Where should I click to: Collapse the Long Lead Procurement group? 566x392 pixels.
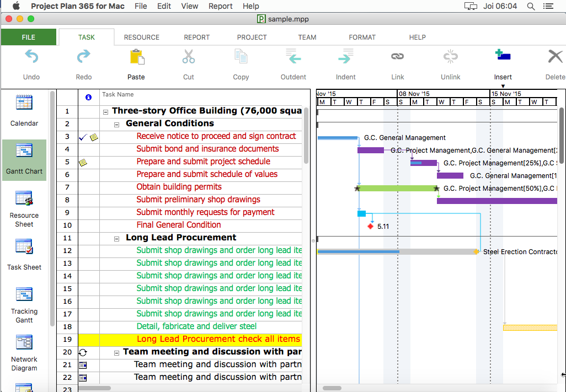(x=117, y=238)
